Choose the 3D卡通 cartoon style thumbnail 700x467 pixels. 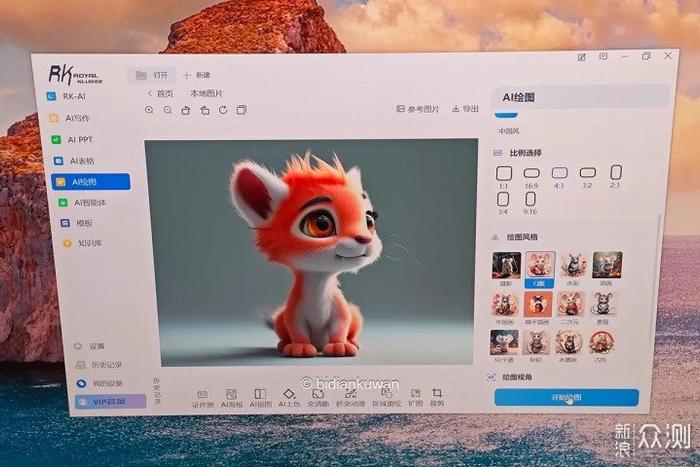point(504,346)
